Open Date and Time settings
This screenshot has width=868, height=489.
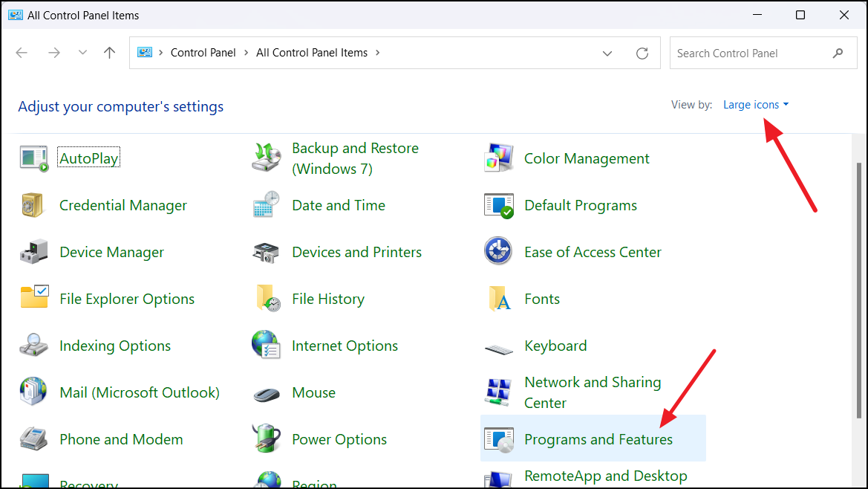point(339,205)
